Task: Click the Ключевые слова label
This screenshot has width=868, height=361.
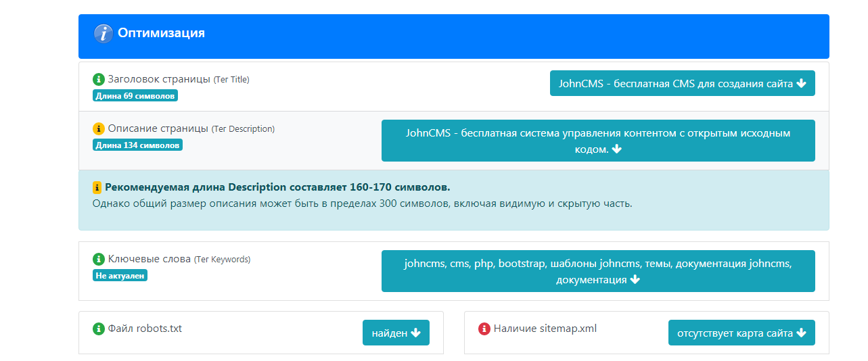Action: point(150,259)
